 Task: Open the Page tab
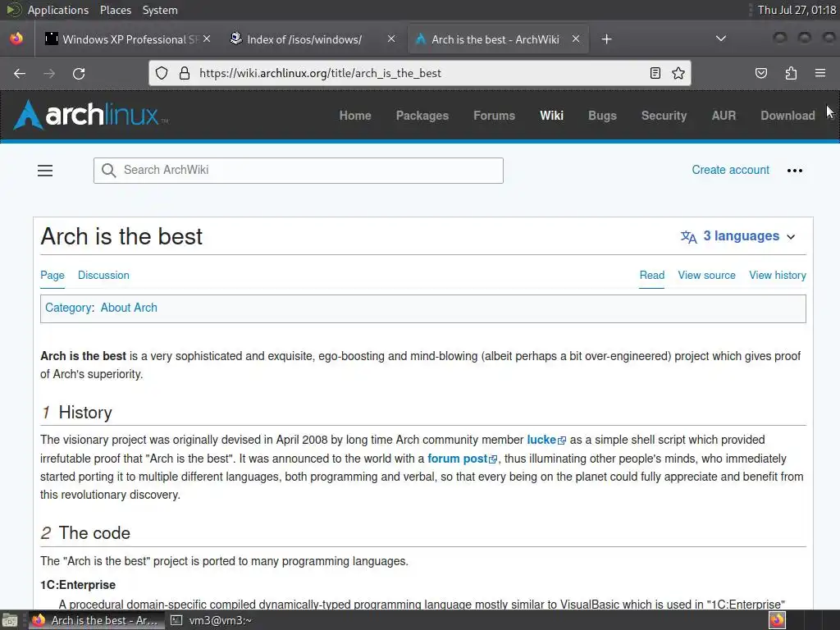(x=52, y=276)
